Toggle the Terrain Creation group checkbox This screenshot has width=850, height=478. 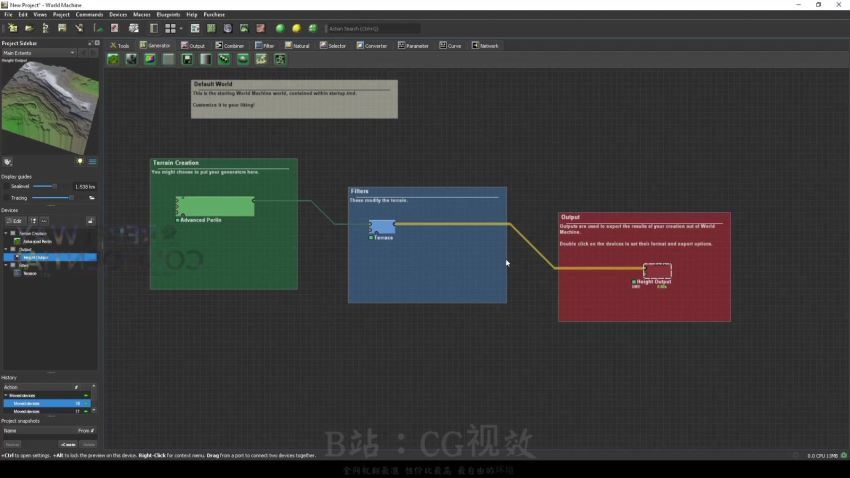(x=13, y=233)
